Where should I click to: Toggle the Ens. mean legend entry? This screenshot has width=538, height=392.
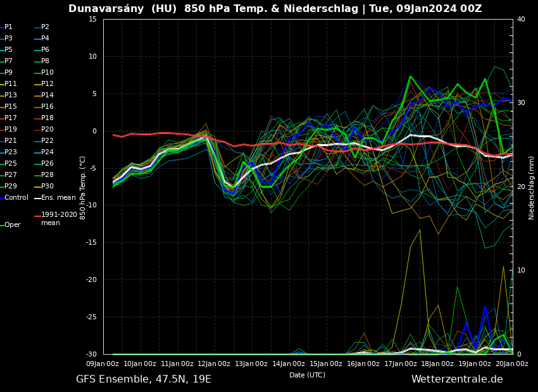[58, 198]
